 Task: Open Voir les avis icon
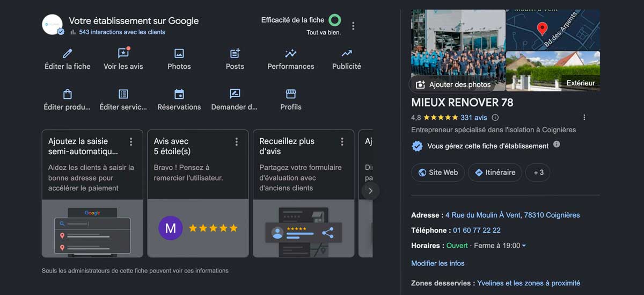click(123, 53)
